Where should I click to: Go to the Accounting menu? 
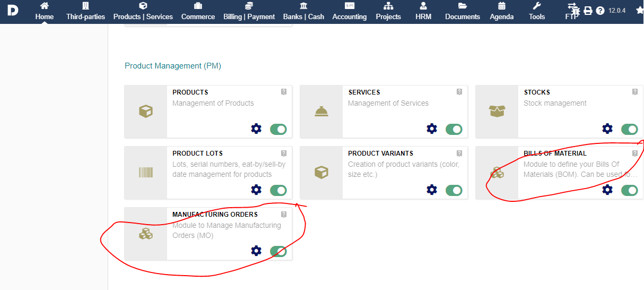(349, 12)
